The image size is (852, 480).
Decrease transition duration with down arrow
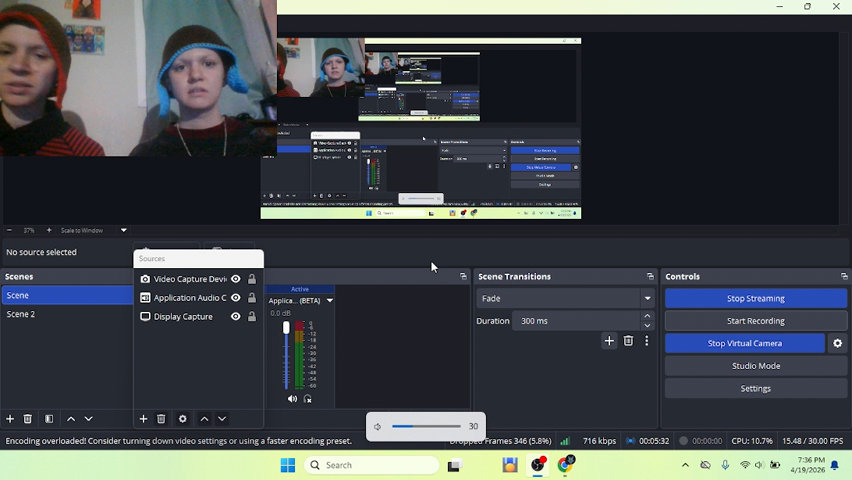[x=647, y=326]
